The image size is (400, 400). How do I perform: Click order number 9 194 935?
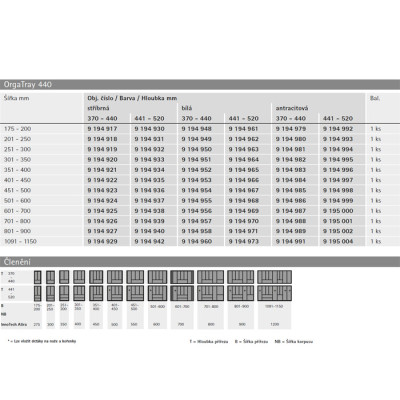pos(149,180)
